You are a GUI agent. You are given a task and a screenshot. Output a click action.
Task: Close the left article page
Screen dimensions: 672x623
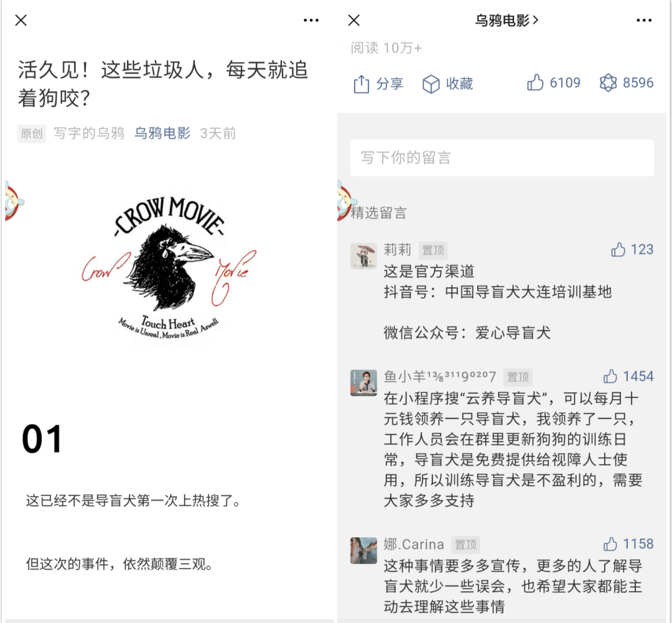[21, 20]
